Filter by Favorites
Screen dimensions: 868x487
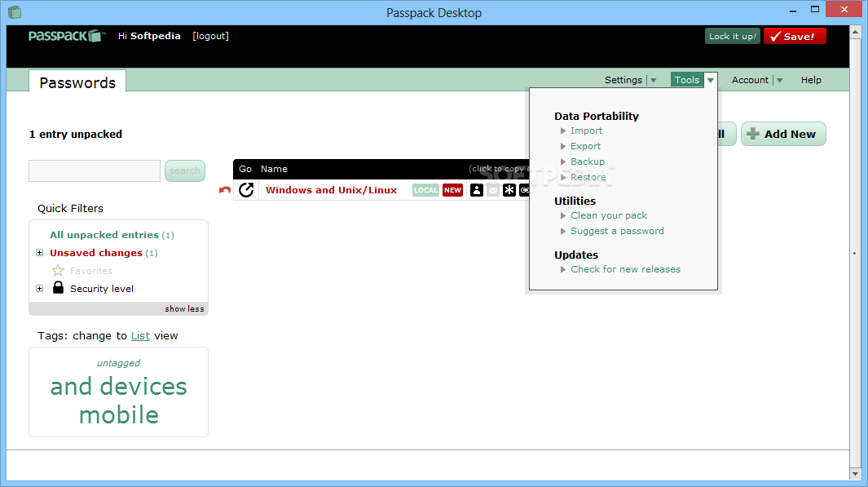90,271
